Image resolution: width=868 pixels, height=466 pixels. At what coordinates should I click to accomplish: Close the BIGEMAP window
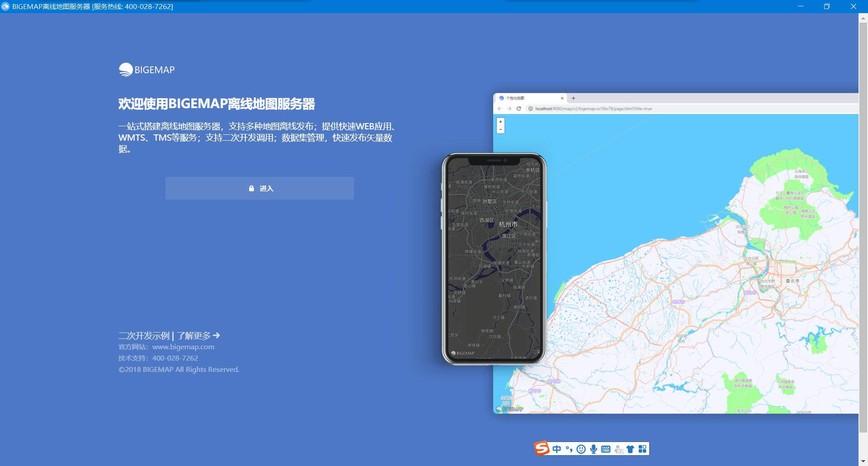click(x=854, y=6)
